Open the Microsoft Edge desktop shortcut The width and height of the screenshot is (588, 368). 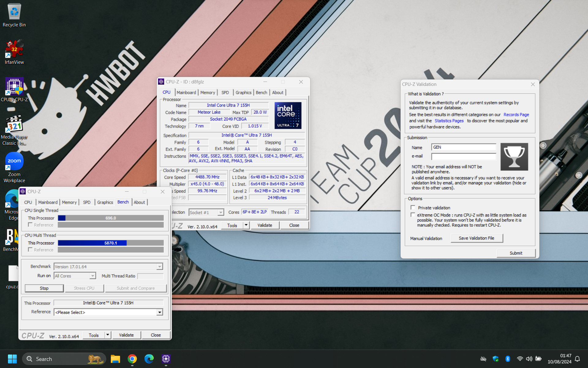coord(12,205)
